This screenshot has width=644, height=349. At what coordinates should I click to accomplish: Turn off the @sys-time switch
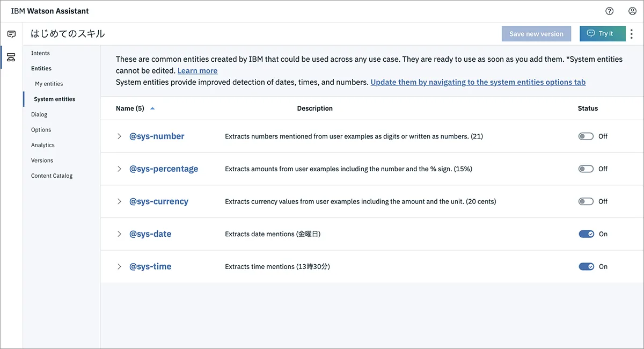click(586, 266)
